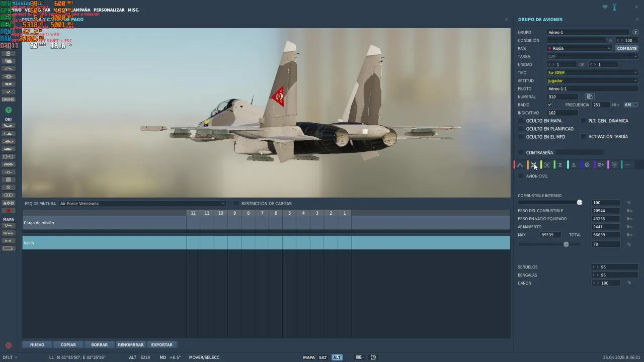The width and height of the screenshot is (644, 362).
Task: Open the triggered actions tab with the drone icon
Action: [547, 165]
